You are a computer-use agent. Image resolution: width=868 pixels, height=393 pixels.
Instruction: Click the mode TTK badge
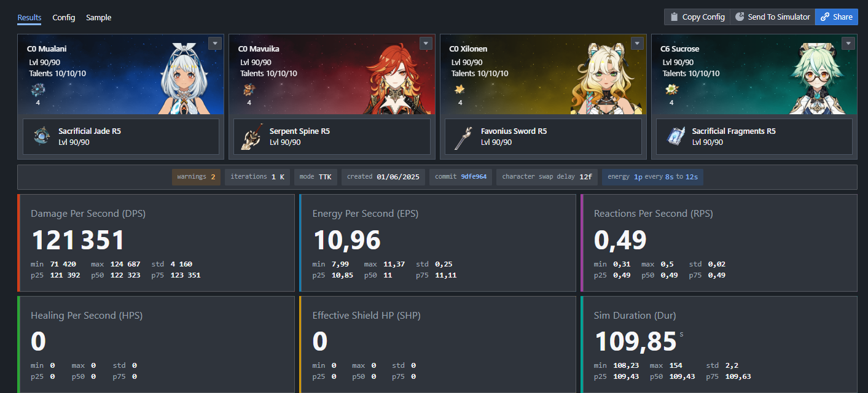(315, 177)
